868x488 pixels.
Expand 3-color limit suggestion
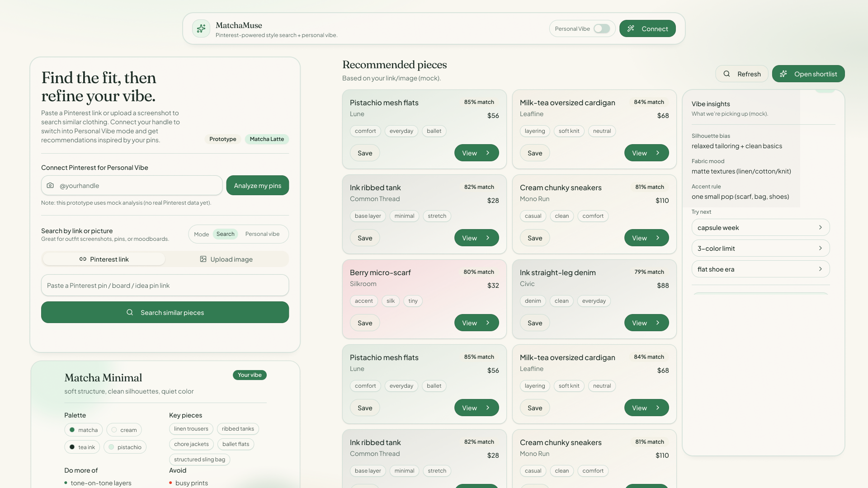pos(760,248)
